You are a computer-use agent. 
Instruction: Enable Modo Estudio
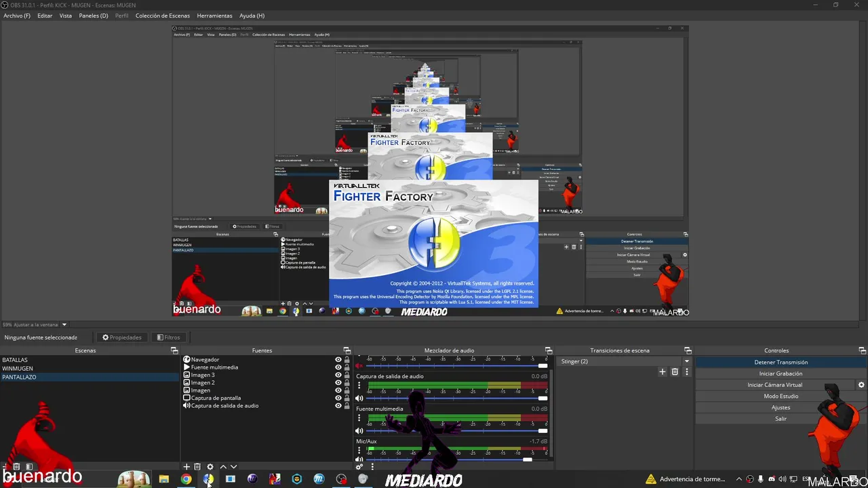tap(781, 396)
